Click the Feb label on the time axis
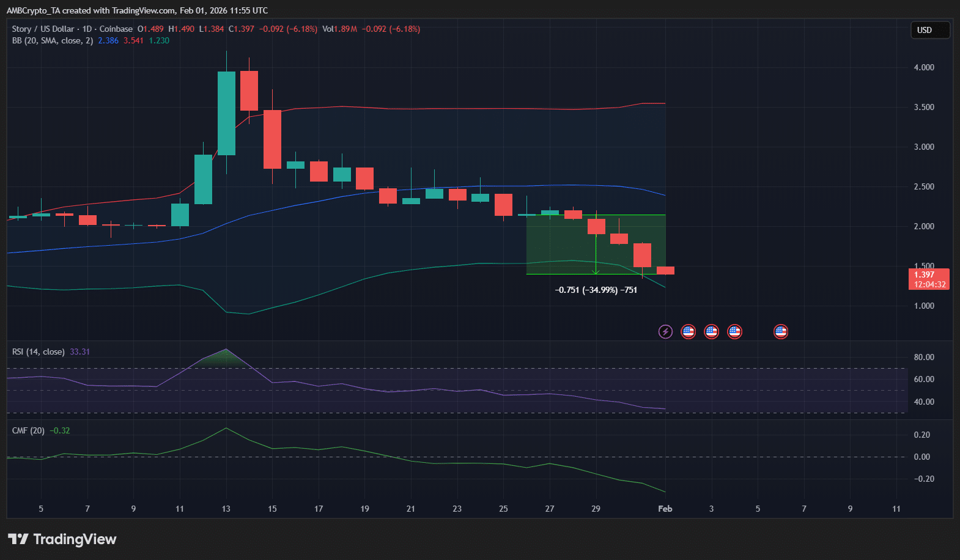The width and height of the screenshot is (960, 560). coord(665,509)
